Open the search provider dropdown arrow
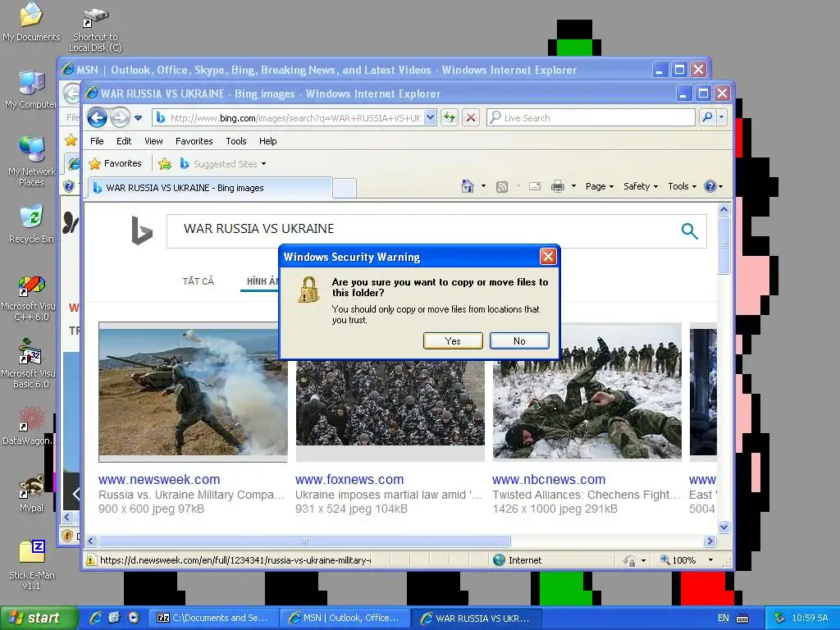This screenshot has height=630, width=840. (722, 117)
